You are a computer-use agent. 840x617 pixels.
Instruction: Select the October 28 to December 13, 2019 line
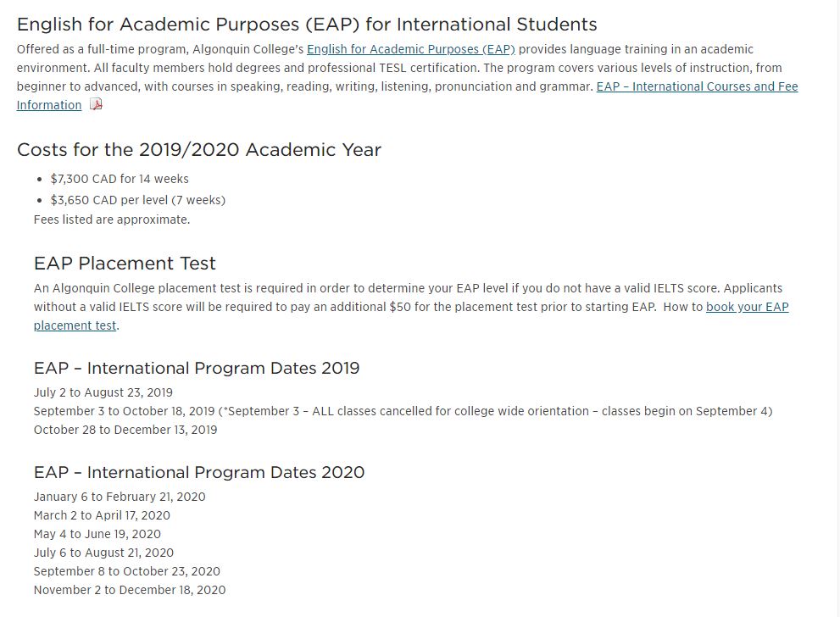(125, 430)
